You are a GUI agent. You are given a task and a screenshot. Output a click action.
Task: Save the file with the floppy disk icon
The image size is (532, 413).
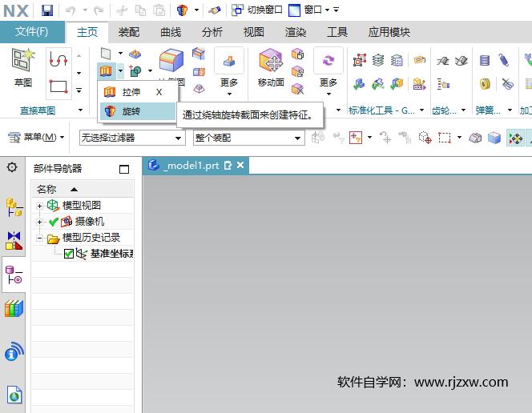coord(47,10)
